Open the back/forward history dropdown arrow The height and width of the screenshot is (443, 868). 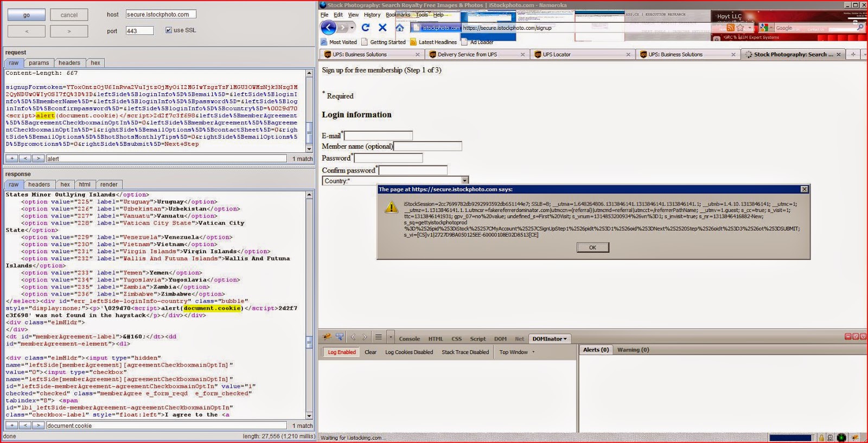click(x=352, y=27)
